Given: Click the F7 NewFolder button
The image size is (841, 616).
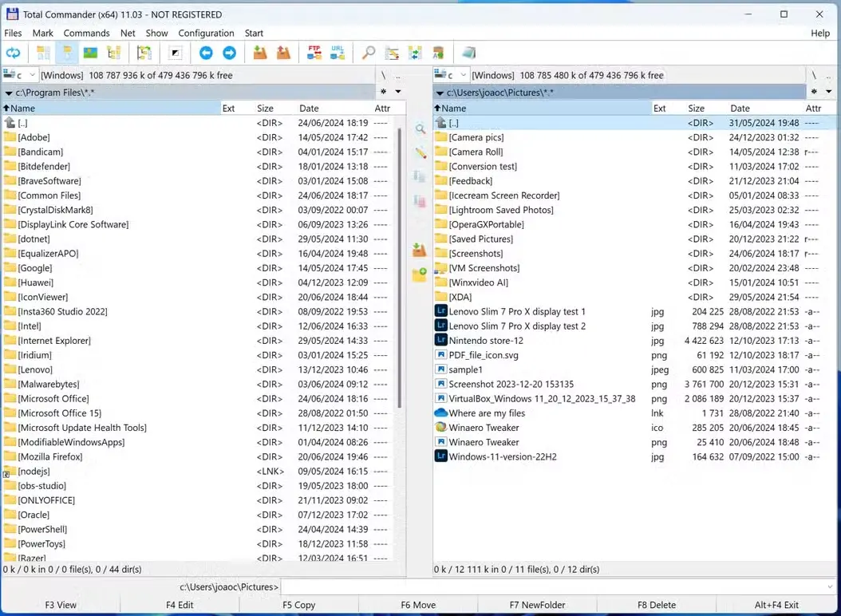Looking at the screenshot, I should [x=536, y=605].
